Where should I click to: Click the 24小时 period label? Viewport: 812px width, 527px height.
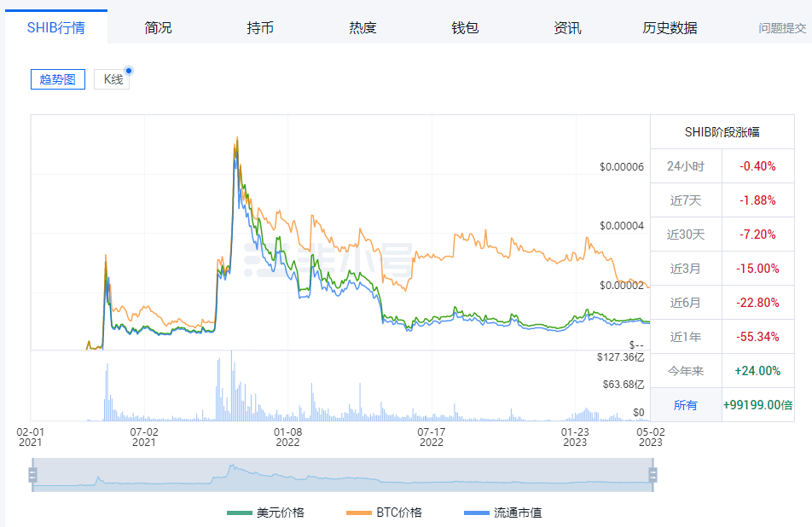coord(686,166)
